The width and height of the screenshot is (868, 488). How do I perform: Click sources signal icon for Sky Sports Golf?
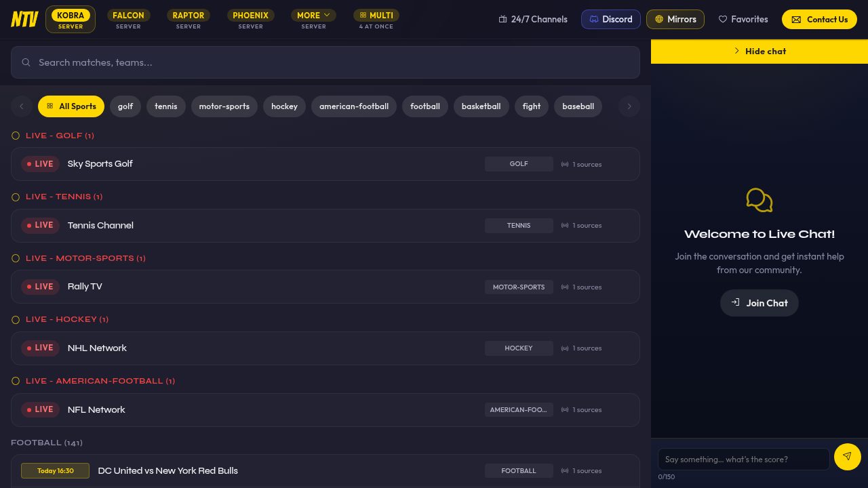pos(565,164)
